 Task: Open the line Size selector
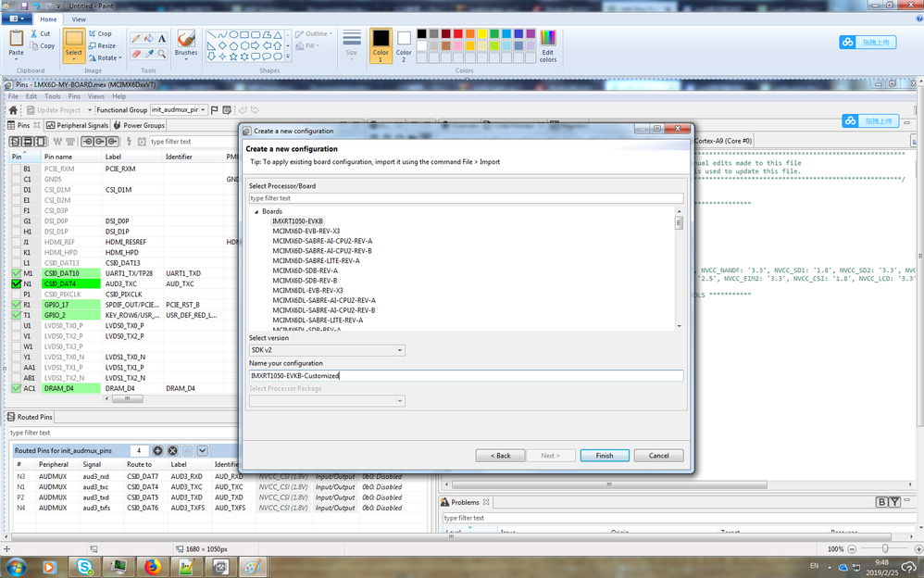point(351,44)
